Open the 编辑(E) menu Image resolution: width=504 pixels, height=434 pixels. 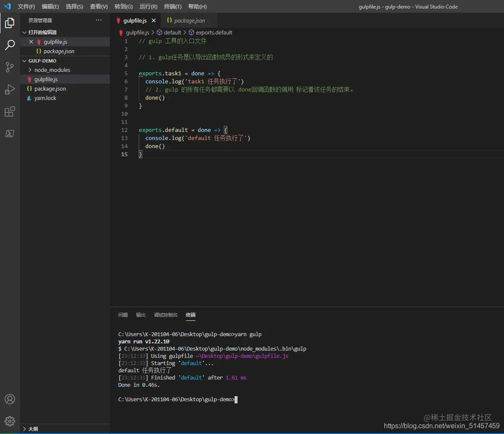click(51, 6)
